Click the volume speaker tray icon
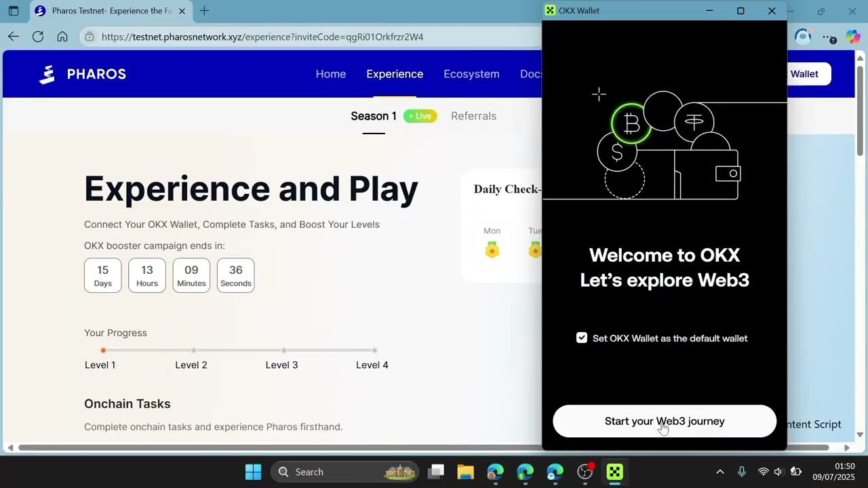868x488 pixels. [x=778, y=472]
